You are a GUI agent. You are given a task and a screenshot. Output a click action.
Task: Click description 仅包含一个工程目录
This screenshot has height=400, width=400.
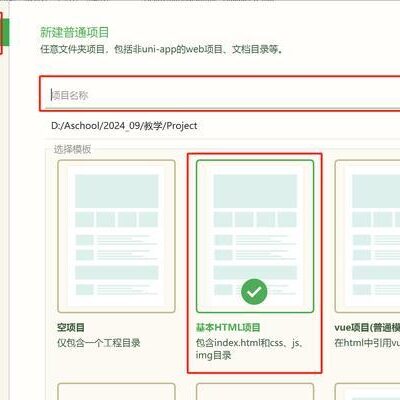99,343
